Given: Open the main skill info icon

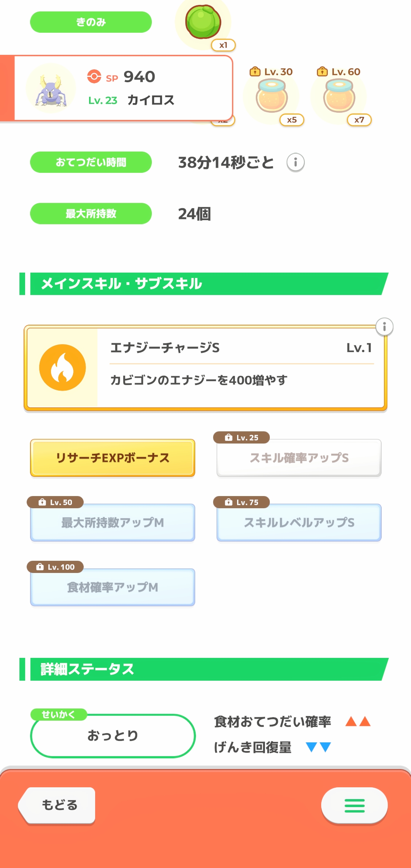Looking at the screenshot, I should [x=384, y=327].
